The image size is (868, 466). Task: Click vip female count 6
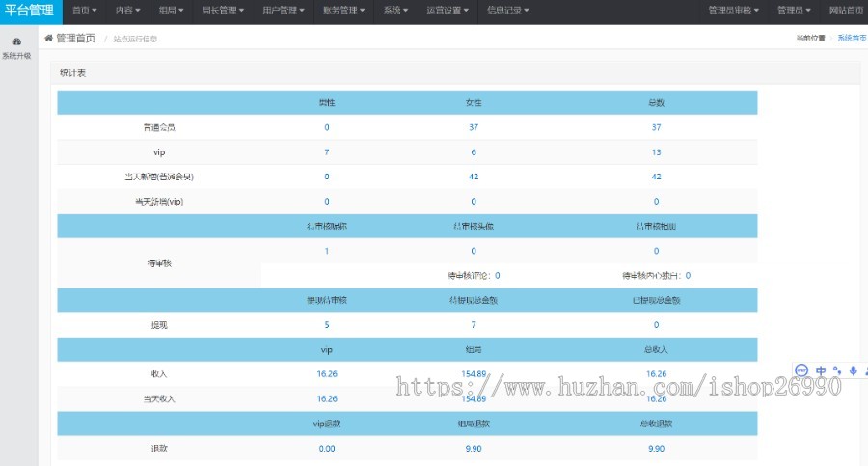[x=474, y=152]
